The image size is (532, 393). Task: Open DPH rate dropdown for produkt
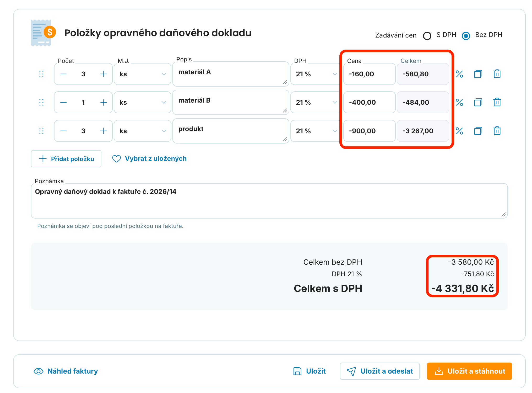(316, 131)
